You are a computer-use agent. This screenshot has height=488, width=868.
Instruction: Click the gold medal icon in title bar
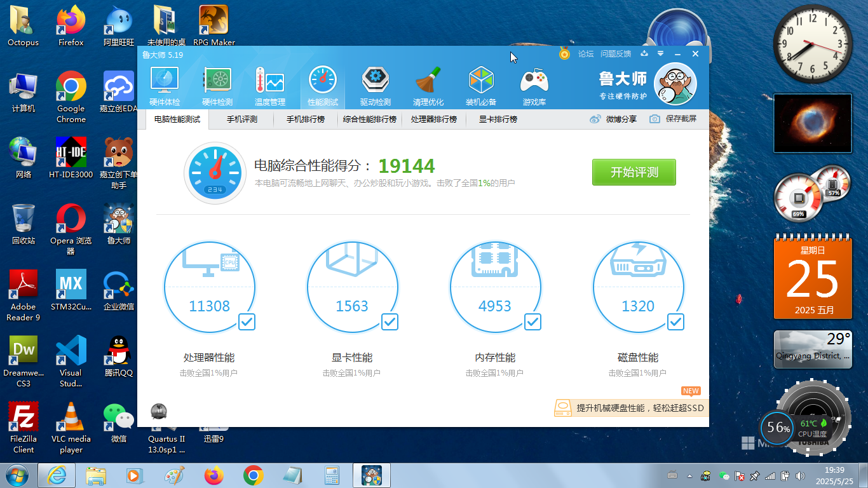pos(564,54)
